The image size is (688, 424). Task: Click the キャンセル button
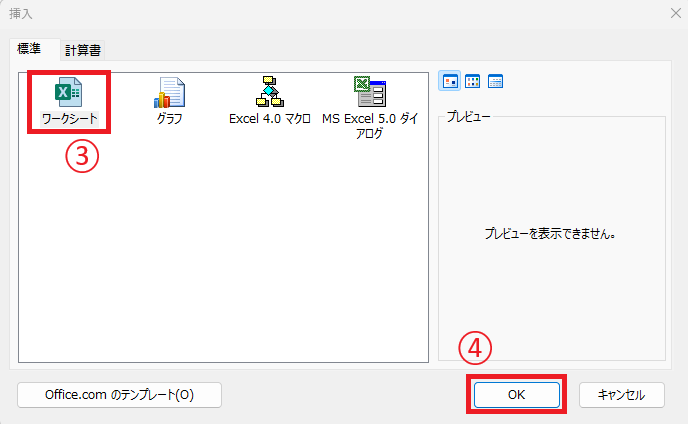(x=622, y=395)
